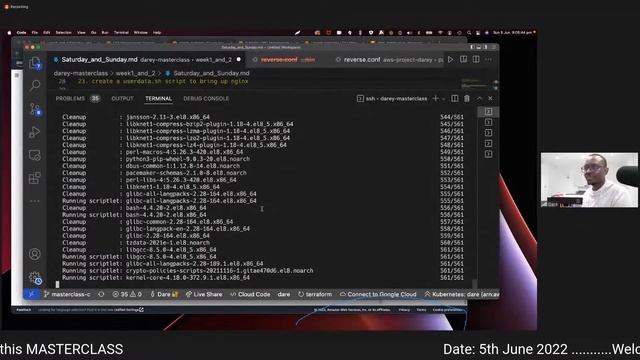
Task: Click the remote window indicator in status bar
Action: (31, 294)
